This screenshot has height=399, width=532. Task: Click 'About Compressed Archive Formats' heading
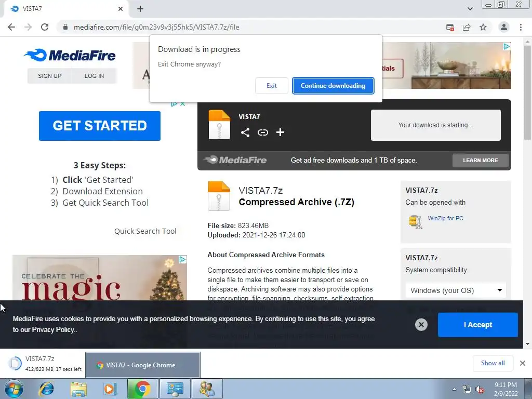(x=266, y=255)
